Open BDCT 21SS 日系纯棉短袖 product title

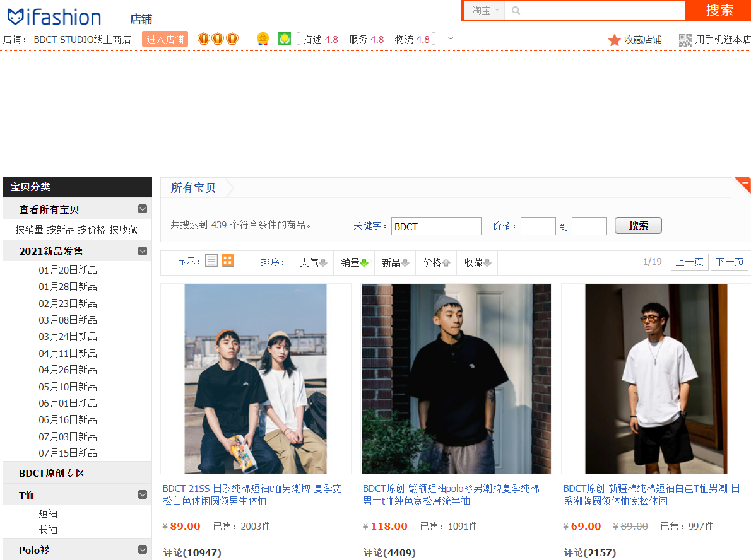(x=252, y=494)
